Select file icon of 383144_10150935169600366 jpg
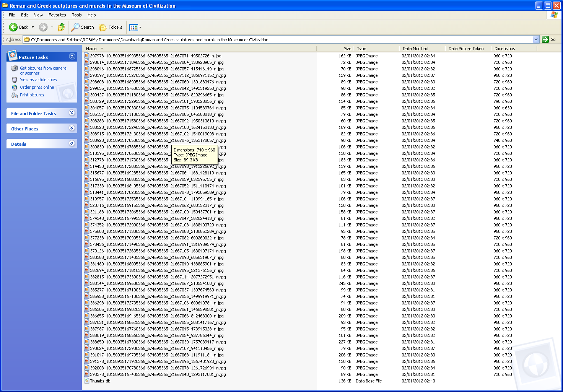Viewport: 563px width, 392px height. click(87, 283)
